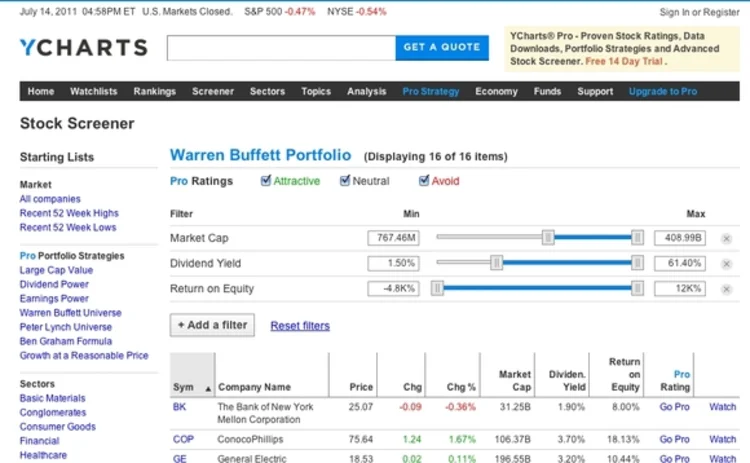Image resolution: width=750 pixels, height=463 pixels.
Task: Open the Home menu item
Action: tap(41, 91)
